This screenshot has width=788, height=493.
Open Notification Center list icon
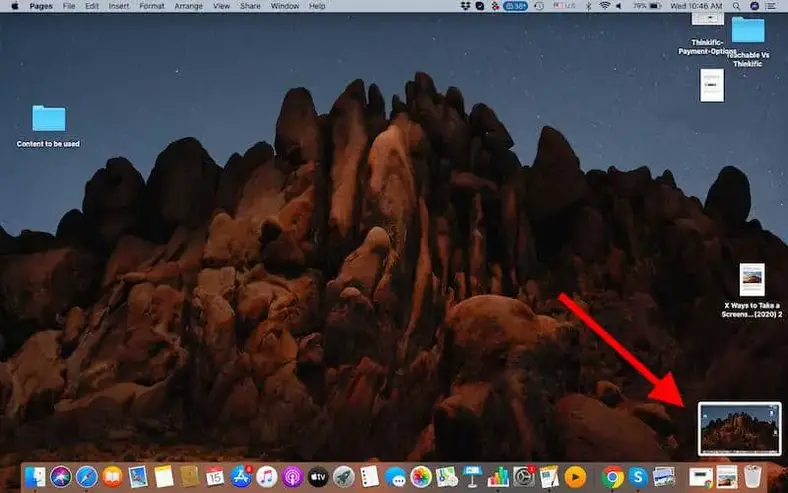click(770, 6)
